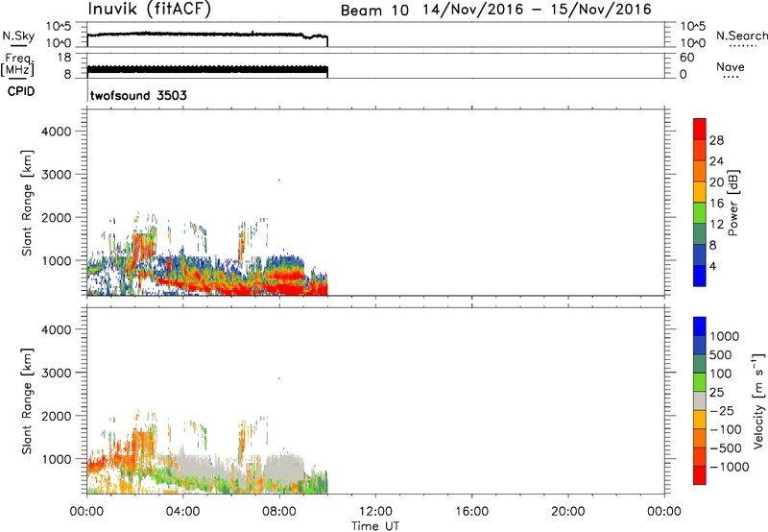Image resolution: width=768 pixels, height=532 pixels.
Task: Click the '3000' range tick of the velocity panel
Action: pos(57,373)
